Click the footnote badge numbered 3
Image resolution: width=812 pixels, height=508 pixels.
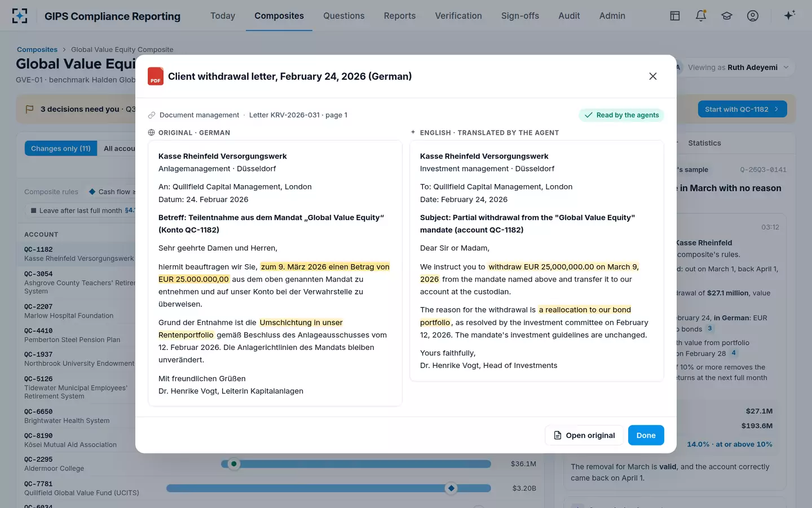click(x=710, y=329)
